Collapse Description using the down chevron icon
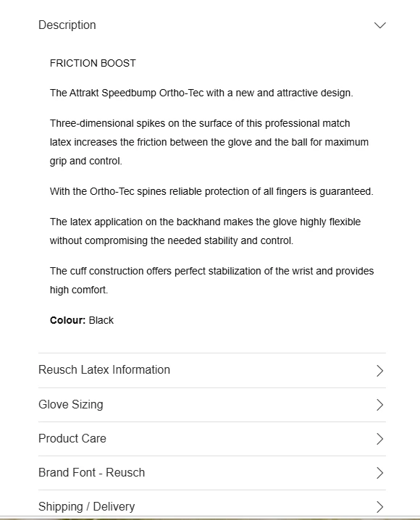The width and height of the screenshot is (420, 520). point(380,25)
